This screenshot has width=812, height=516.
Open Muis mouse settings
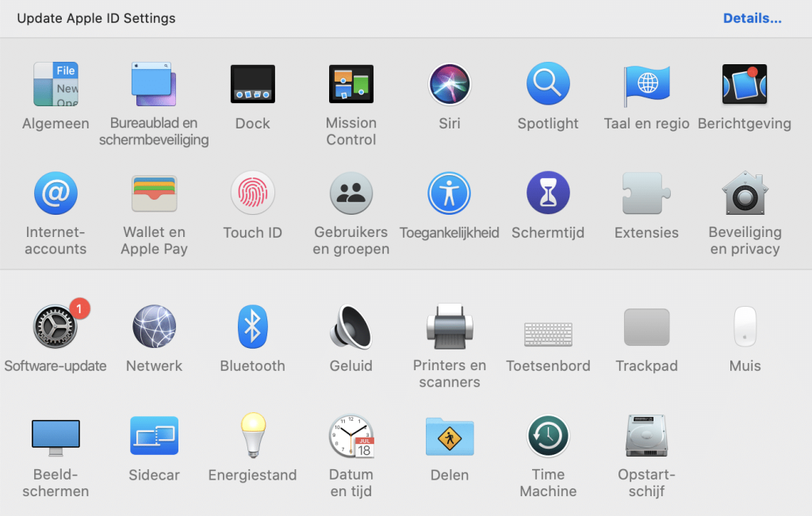pos(745,327)
